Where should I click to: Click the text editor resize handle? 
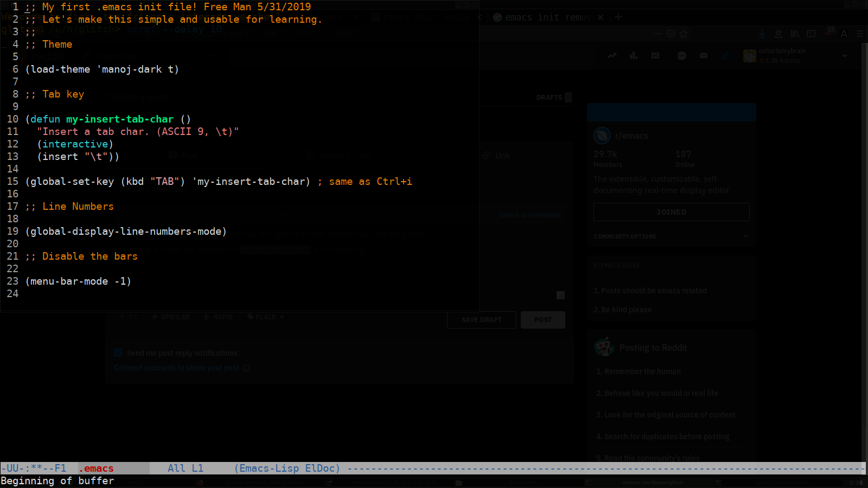click(560, 295)
